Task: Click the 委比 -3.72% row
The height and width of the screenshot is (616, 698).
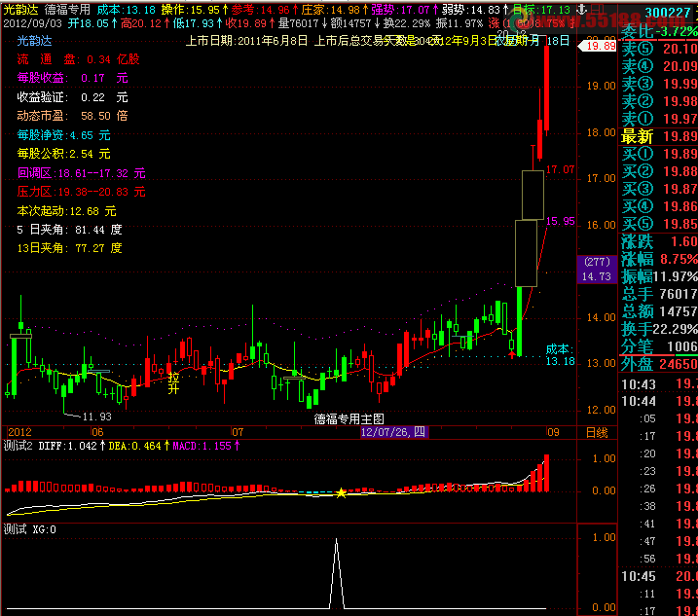Action: (659, 31)
